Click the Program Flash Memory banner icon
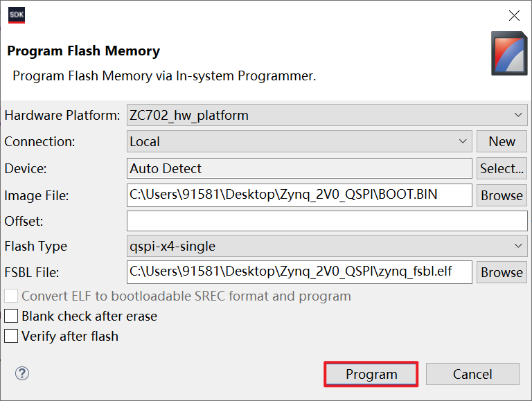532x401 pixels. coord(509,53)
